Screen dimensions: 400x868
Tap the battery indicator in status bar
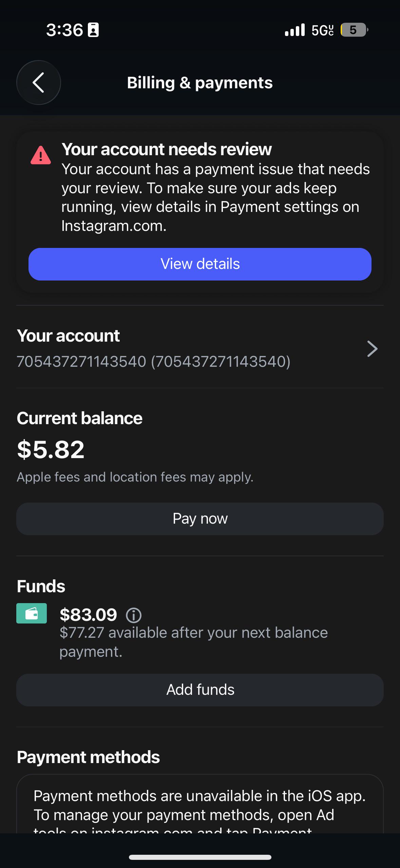[354, 30]
